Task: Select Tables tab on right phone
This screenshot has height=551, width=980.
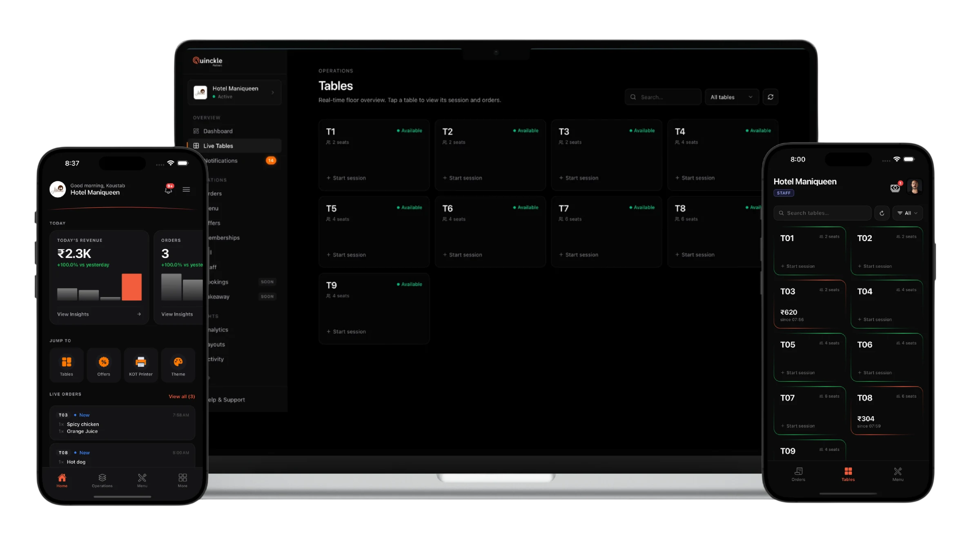Action: click(848, 474)
